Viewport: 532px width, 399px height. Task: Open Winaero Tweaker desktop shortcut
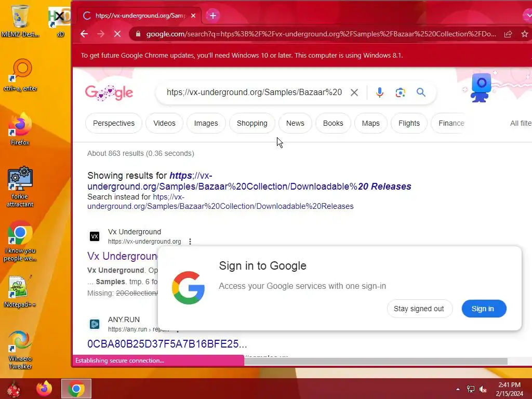point(20,350)
